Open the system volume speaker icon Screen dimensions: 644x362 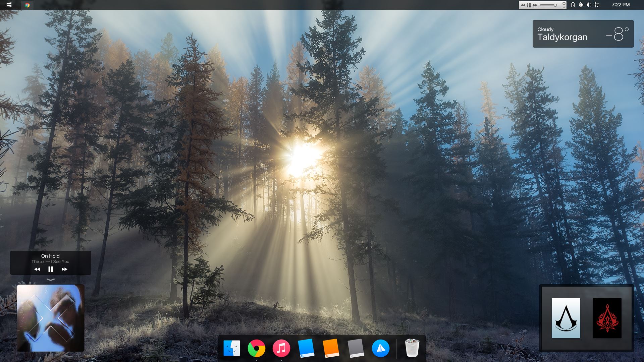(589, 5)
